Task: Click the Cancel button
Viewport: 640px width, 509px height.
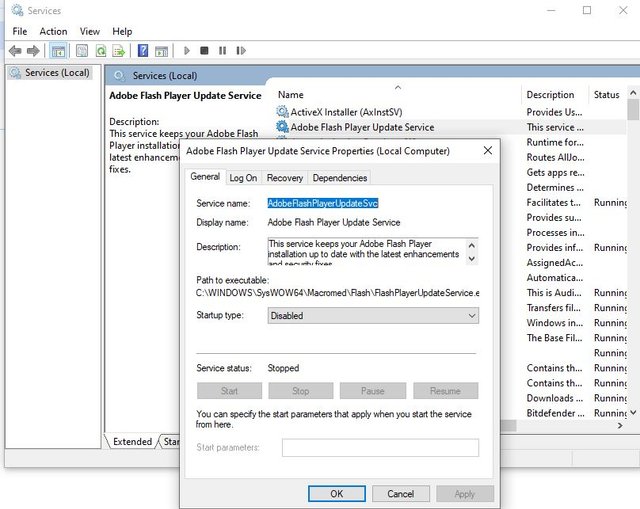Action: click(x=400, y=494)
